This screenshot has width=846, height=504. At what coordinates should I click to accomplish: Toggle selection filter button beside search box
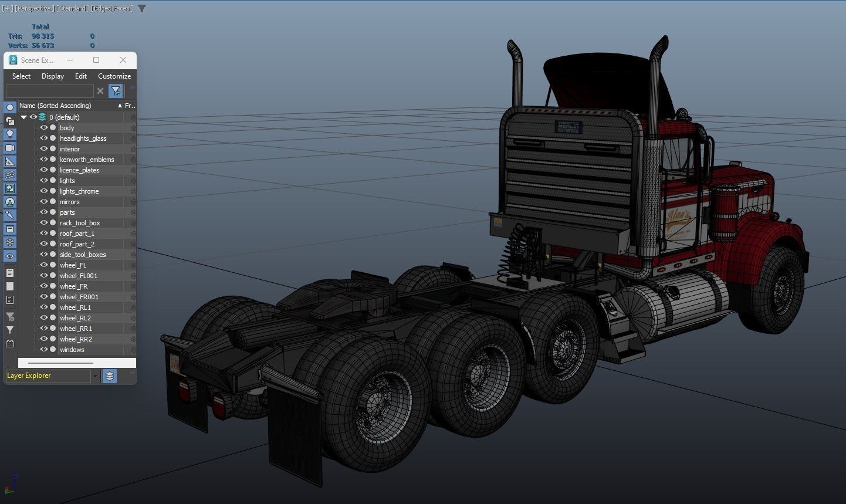pos(116,91)
